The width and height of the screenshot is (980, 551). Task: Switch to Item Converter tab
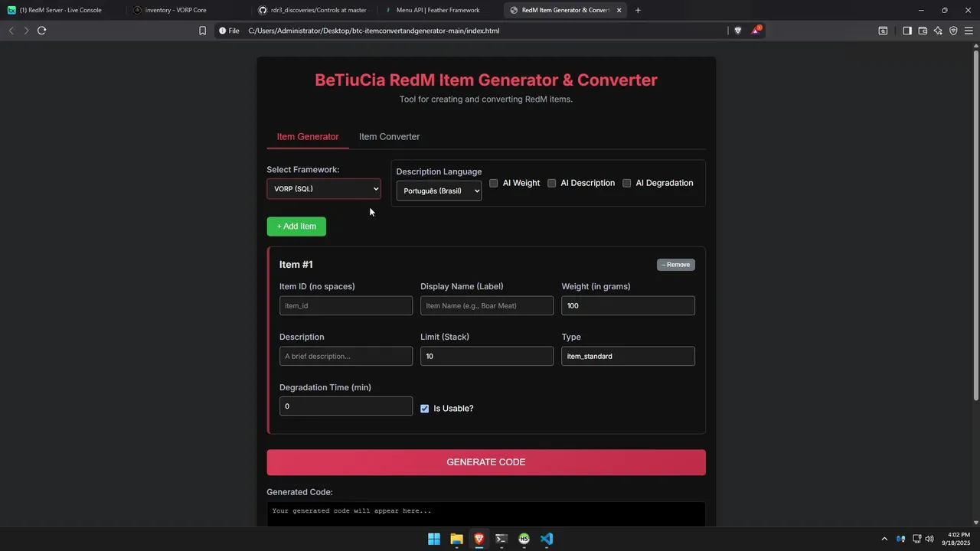coord(389,136)
